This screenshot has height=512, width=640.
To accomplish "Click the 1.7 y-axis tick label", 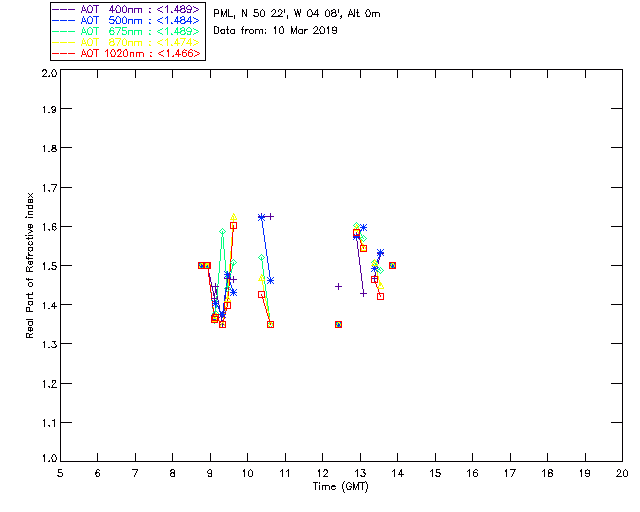I will (x=49, y=188).
